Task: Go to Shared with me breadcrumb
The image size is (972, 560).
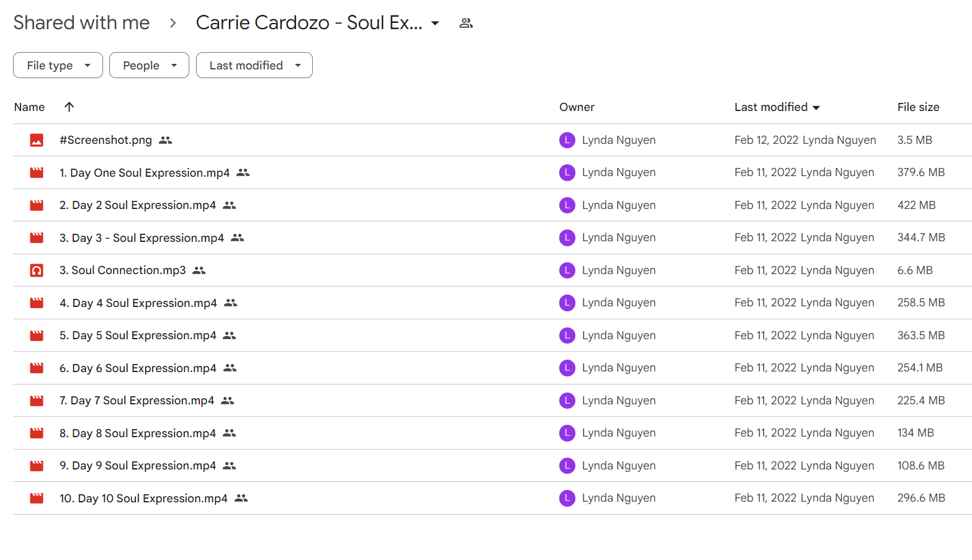Action: pos(81,22)
